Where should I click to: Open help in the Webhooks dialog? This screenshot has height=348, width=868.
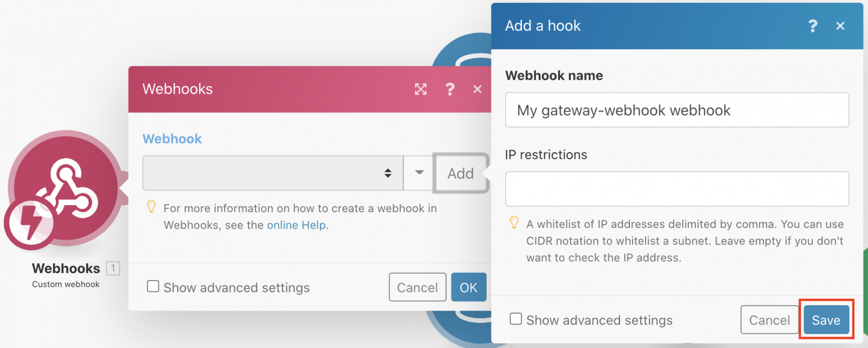(450, 89)
